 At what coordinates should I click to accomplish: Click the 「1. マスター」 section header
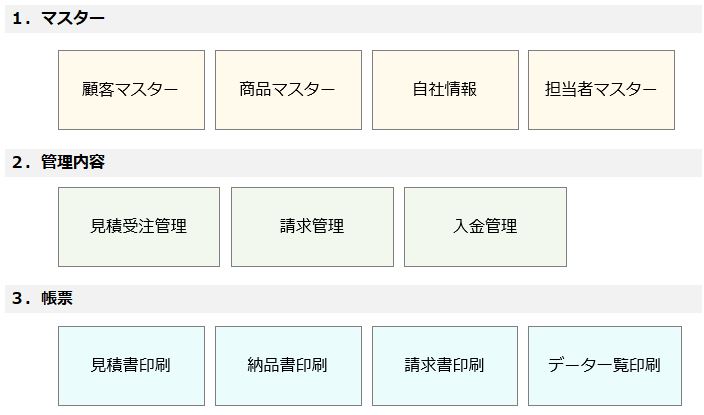60,19
